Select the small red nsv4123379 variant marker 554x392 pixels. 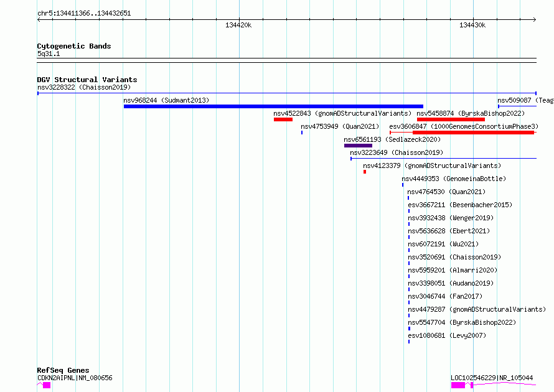(x=365, y=172)
